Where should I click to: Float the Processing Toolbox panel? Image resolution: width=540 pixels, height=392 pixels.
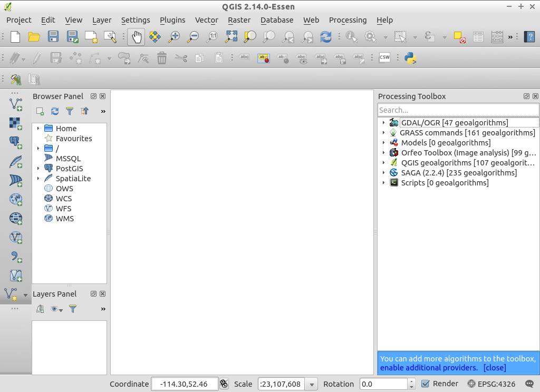[526, 96]
